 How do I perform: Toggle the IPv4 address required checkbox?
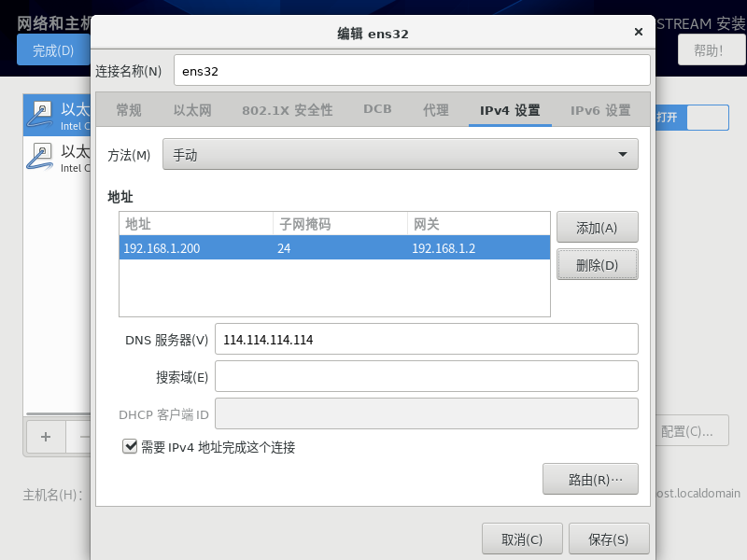tap(130, 446)
